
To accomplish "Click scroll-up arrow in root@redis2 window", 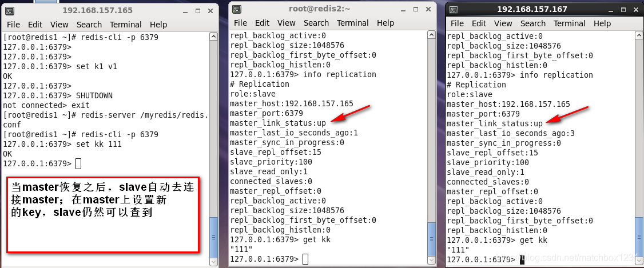I will tap(431, 35).
